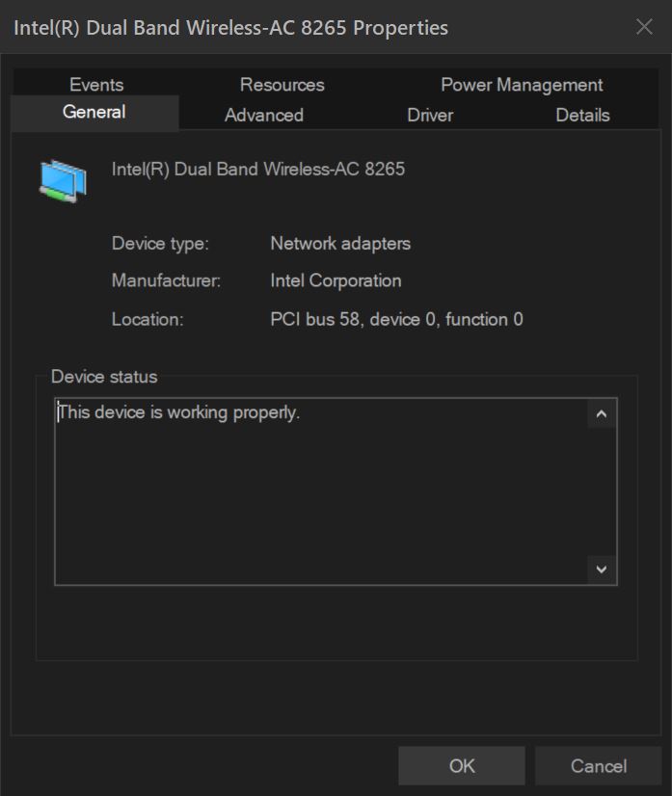The image size is (672, 796).
Task: Click the Cancel button
Action: click(599, 765)
